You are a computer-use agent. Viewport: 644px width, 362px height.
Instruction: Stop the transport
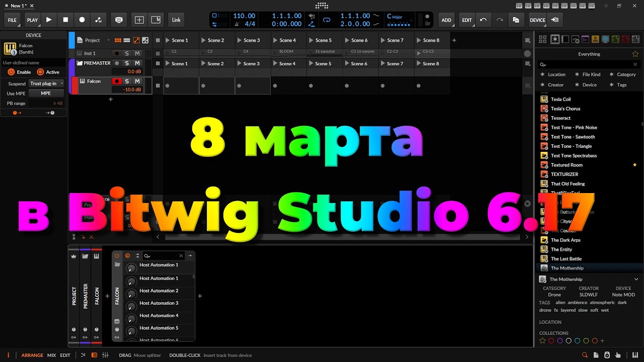65,20
